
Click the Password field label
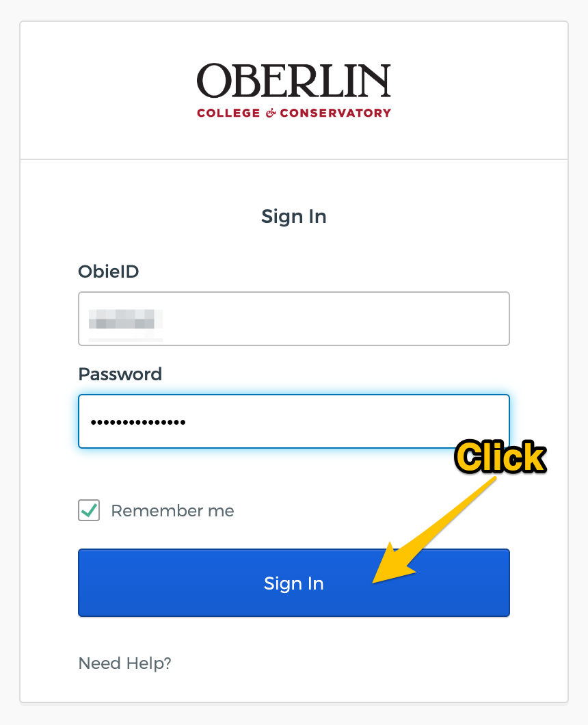click(120, 374)
